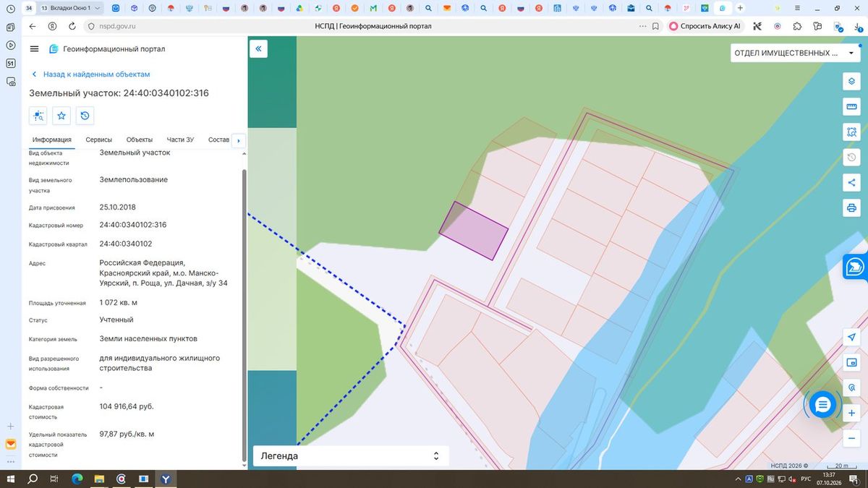Select the ruler measurement tool
This screenshot has width=868, height=488.
[851, 107]
